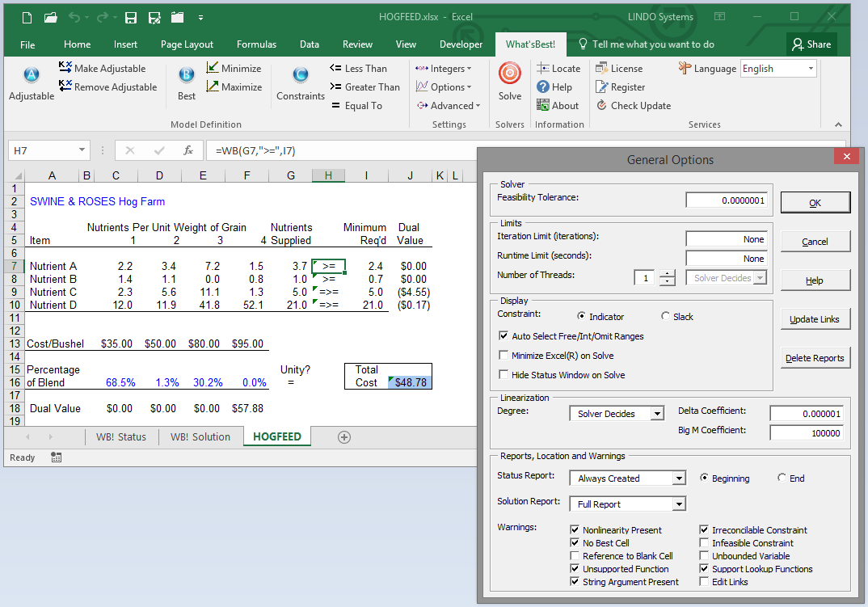Confirm options with the OK button
This screenshot has width=868, height=607.
(x=815, y=201)
